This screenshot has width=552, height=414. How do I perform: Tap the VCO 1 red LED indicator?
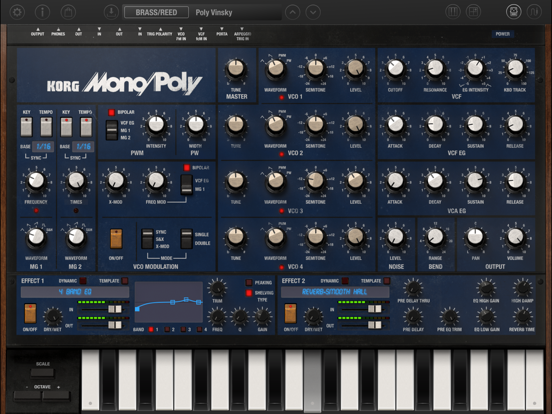pyautogui.click(x=282, y=97)
